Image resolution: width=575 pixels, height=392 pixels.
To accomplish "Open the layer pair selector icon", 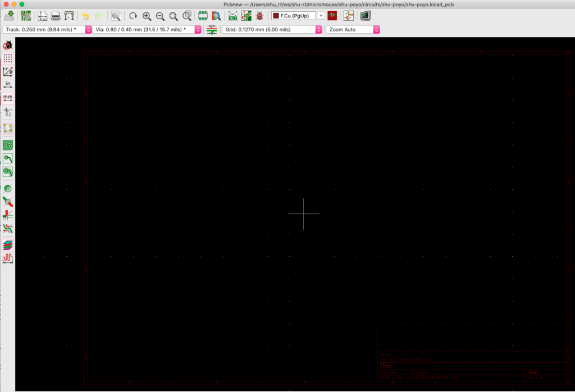I will pyautogui.click(x=332, y=16).
